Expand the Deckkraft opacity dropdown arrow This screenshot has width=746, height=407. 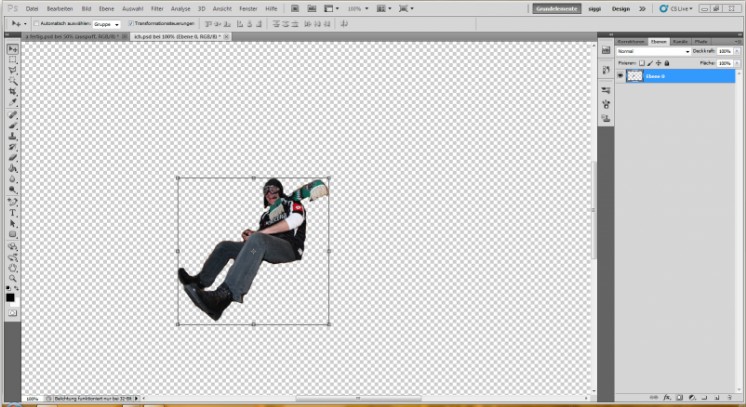pos(737,51)
